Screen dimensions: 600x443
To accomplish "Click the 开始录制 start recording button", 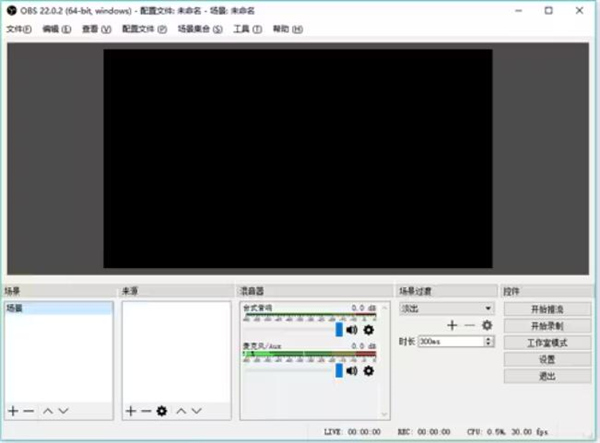I will click(x=547, y=326).
